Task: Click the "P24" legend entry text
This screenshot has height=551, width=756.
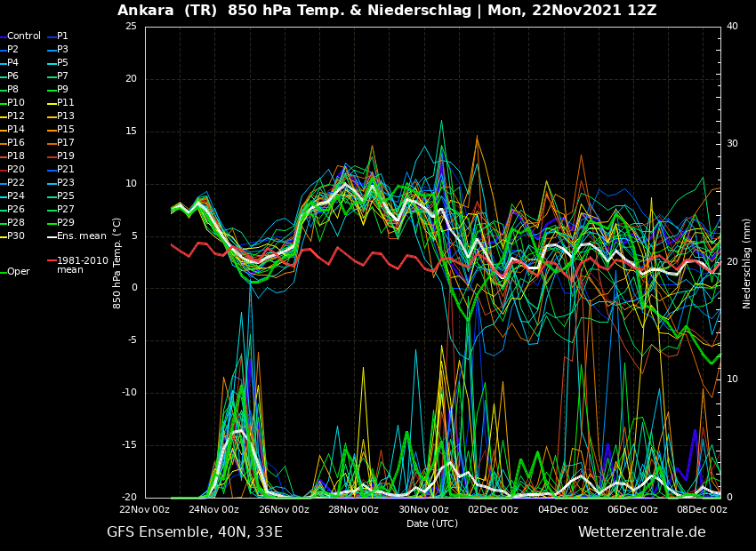Action: (x=16, y=196)
